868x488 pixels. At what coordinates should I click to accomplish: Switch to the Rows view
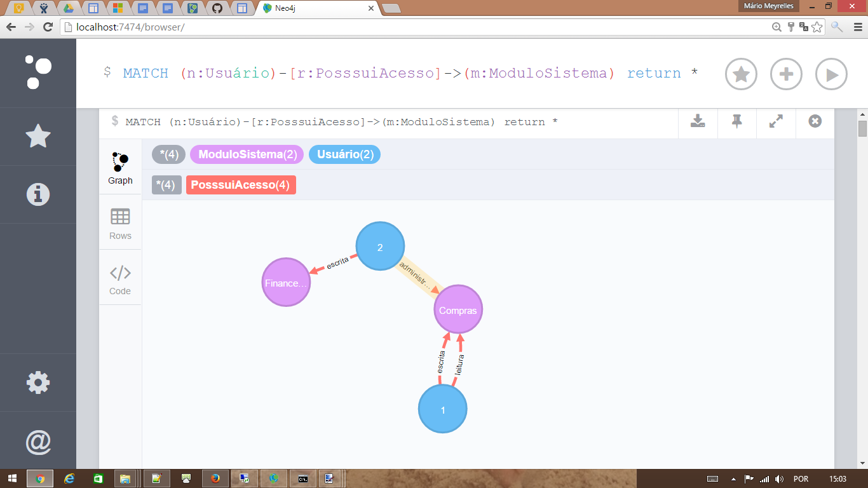click(119, 224)
